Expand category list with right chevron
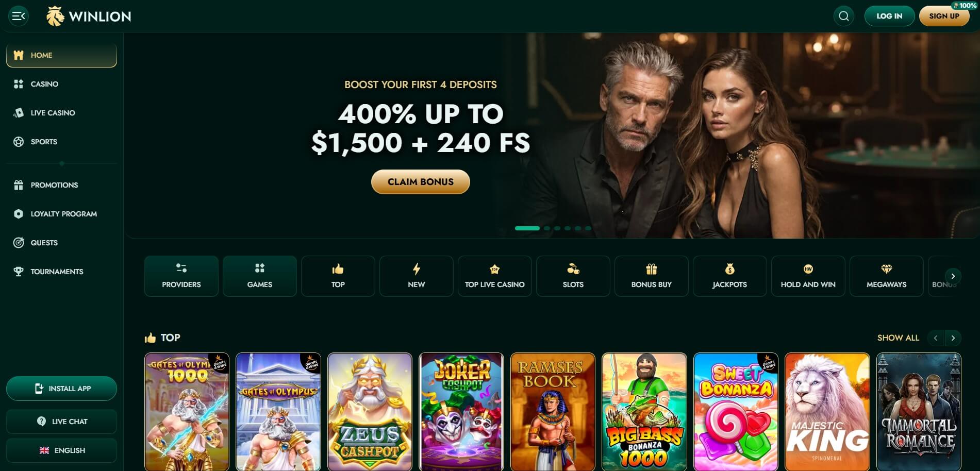The height and width of the screenshot is (471, 980). coord(953,276)
